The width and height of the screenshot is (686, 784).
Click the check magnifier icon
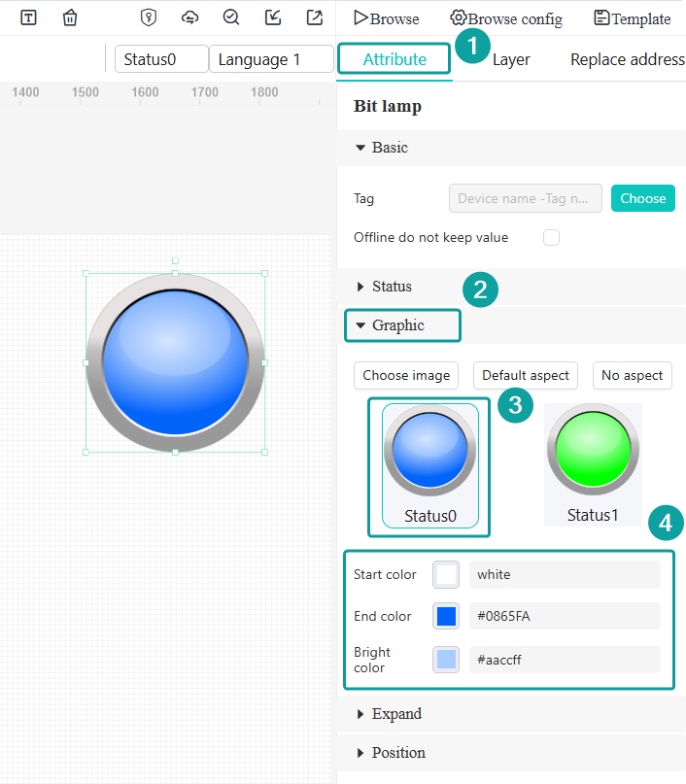point(231,17)
